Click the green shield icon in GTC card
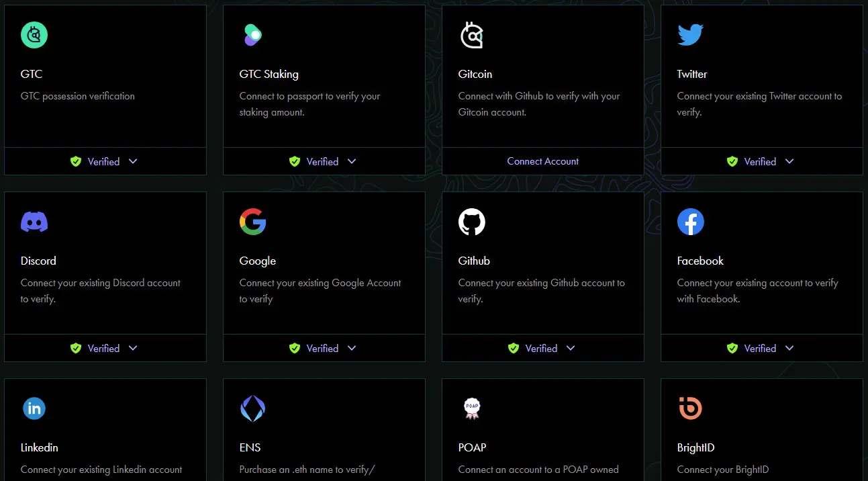868x481 pixels. point(76,161)
